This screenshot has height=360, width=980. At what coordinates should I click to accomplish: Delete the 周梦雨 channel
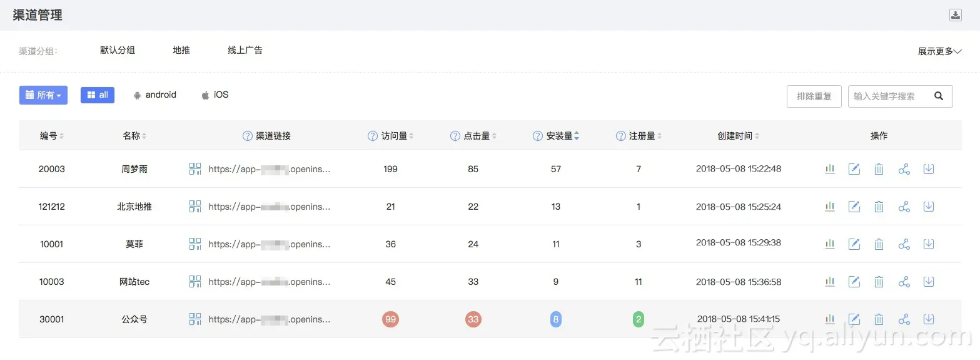[x=879, y=169]
